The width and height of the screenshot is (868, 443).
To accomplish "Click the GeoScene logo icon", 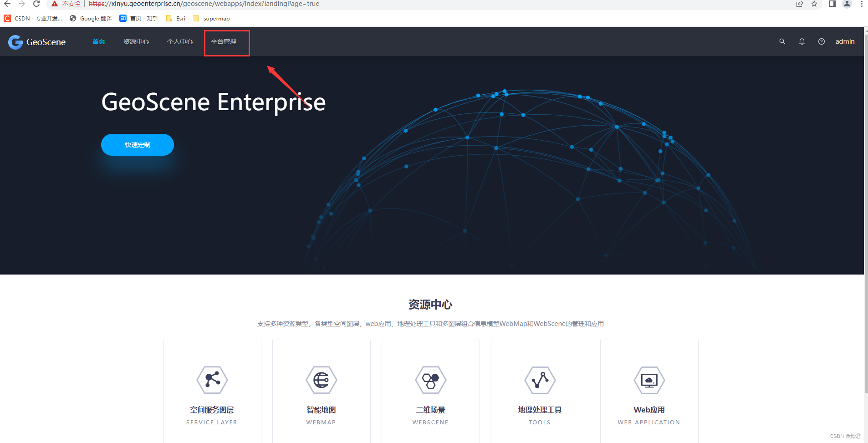I will point(15,42).
